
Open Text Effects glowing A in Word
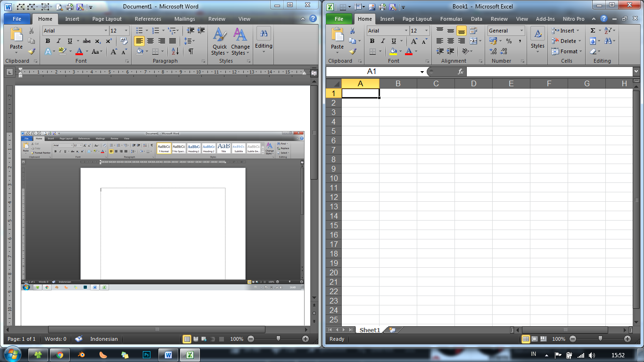(x=48, y=51)
